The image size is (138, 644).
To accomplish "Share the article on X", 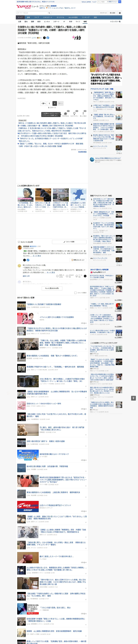I will (x=44, y=38).
